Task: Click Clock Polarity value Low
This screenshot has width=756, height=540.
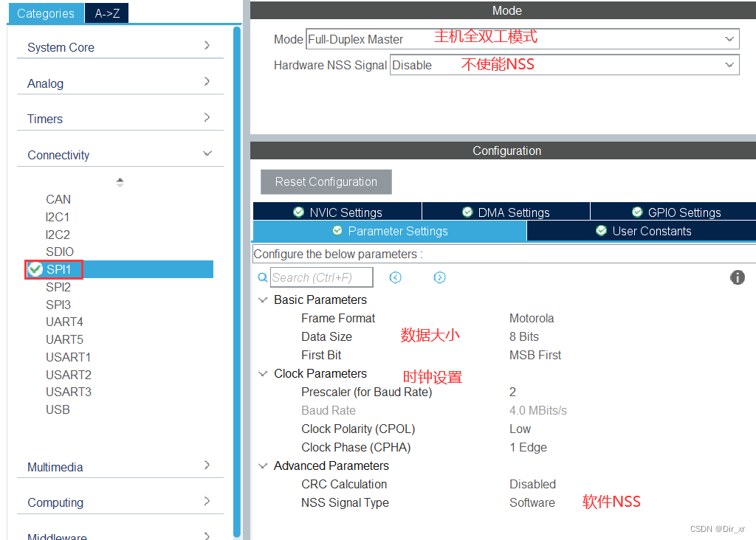Action: pos(520,429)
